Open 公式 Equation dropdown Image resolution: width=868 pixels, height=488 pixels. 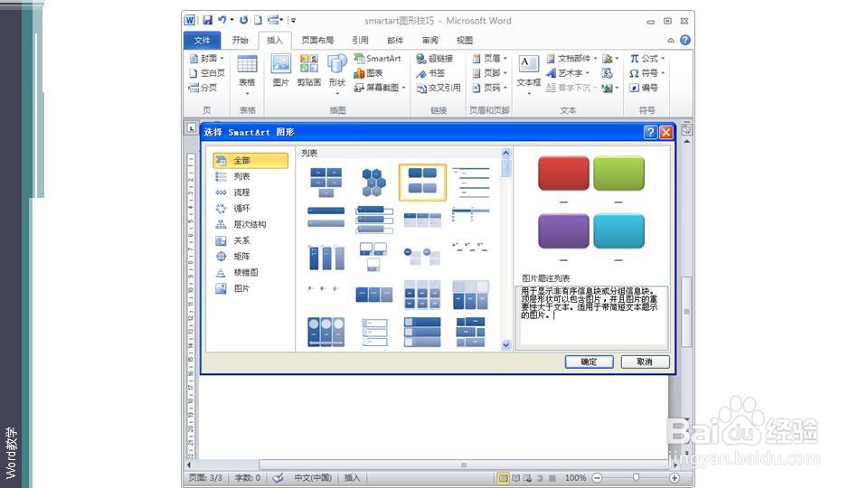point(646,58)
